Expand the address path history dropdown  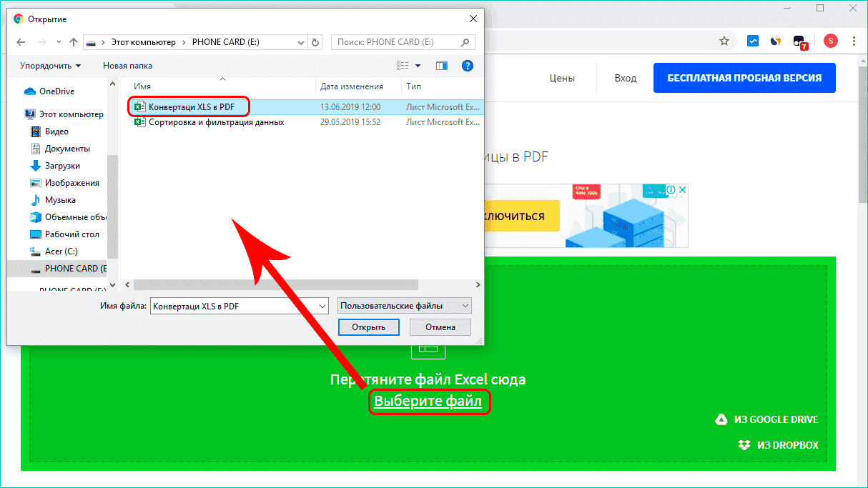click(x=301, y=42)
